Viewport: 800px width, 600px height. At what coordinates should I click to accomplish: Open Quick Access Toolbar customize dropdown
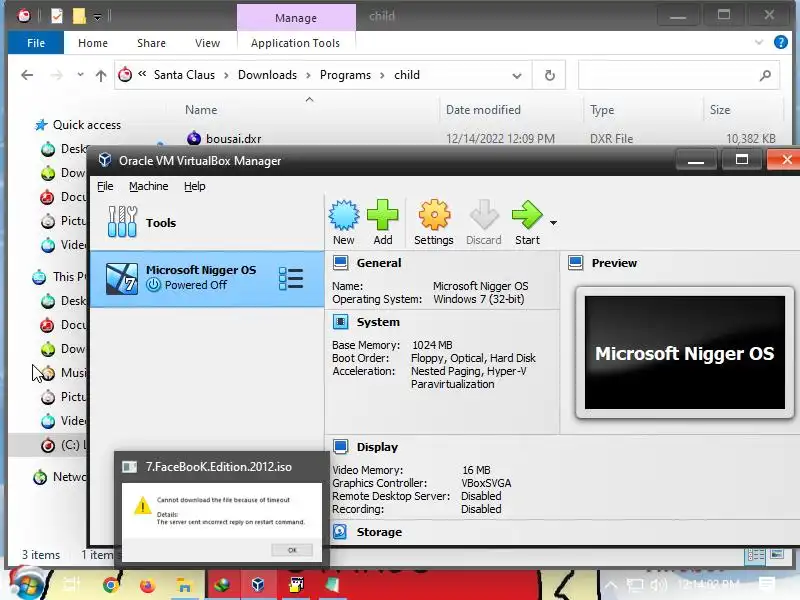(x=97, y=17)
